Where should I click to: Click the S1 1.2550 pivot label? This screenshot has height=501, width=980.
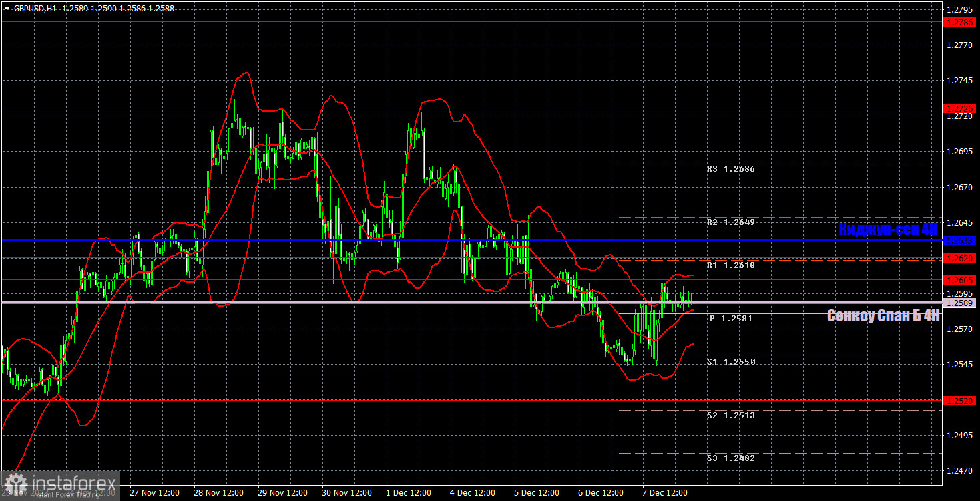click(x=731, y=362)
